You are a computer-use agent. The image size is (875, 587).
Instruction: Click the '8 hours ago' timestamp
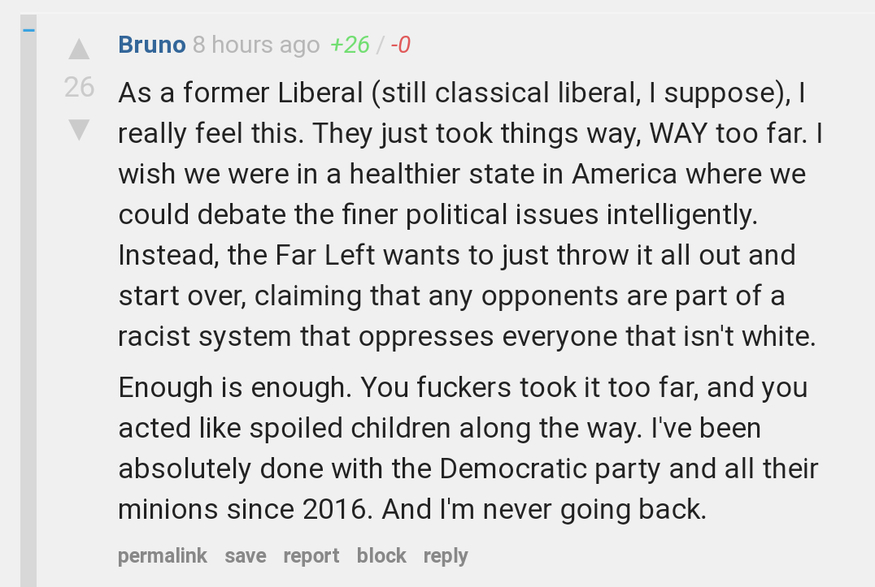256,45
